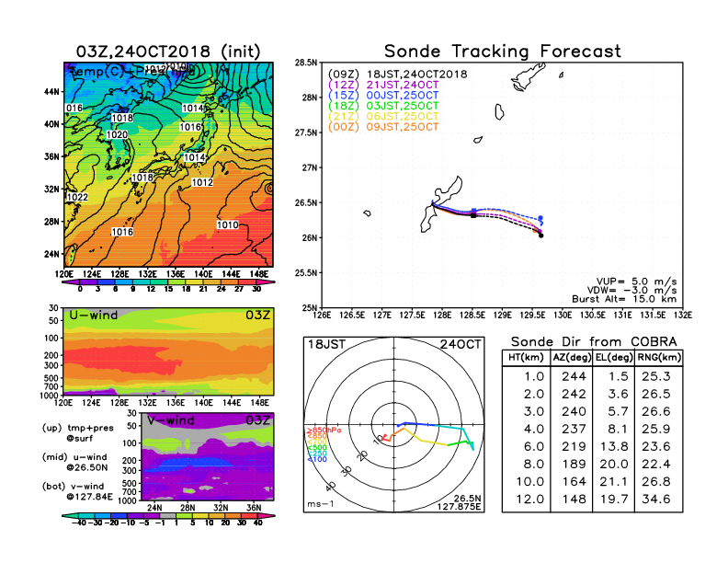Click the "44N" latitude tick on temperature map
The height and width of the screenshot is (563, 728).
(x=51, y=92)
